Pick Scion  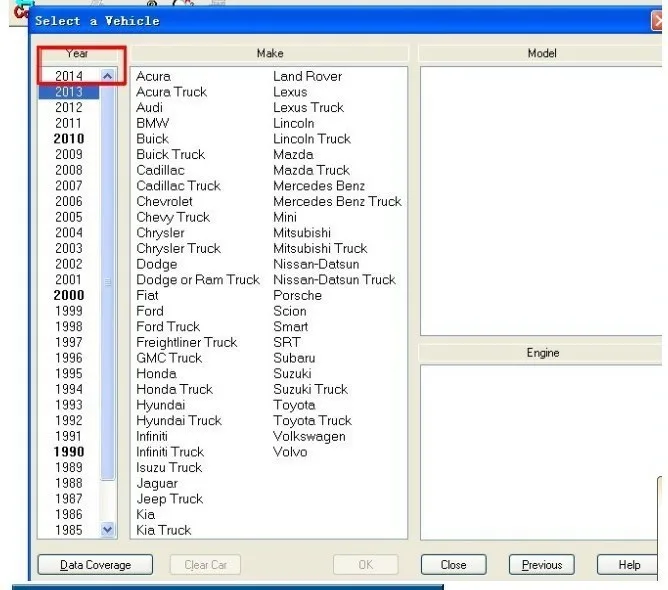coord(290,311)
